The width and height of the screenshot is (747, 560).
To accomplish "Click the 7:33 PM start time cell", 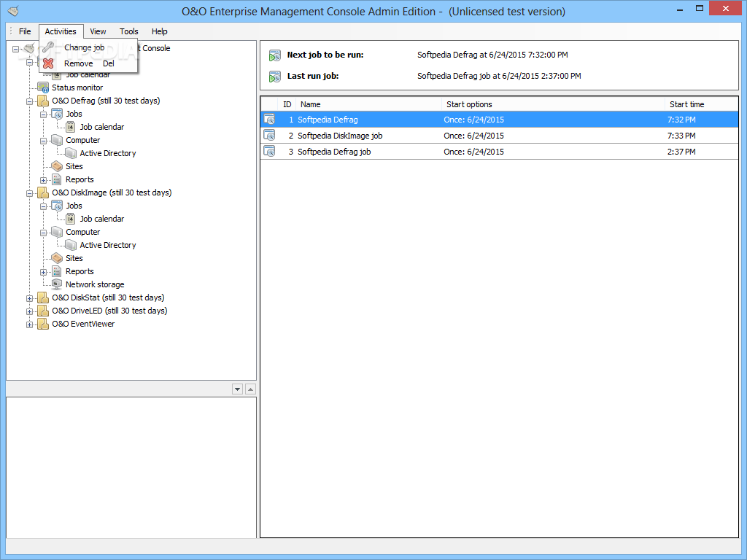I will tap(681, 136).
